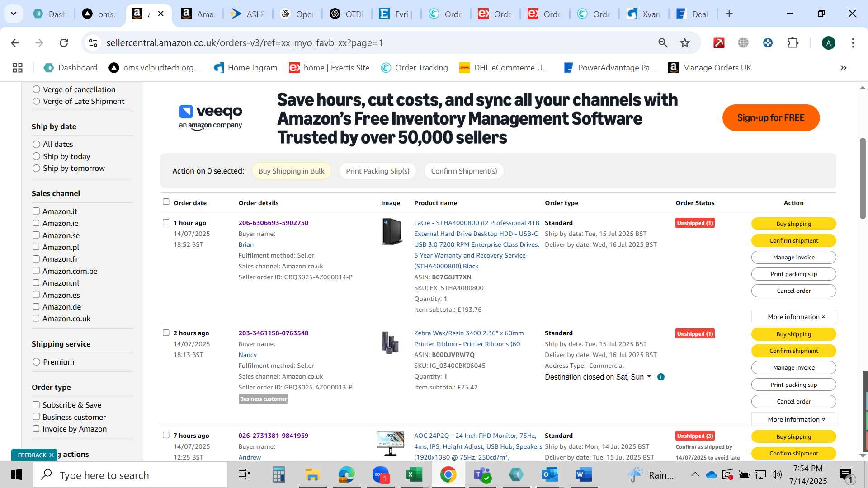Show more bookmarks with the double chevron
The image size is (868, 488).
point(843,68)
